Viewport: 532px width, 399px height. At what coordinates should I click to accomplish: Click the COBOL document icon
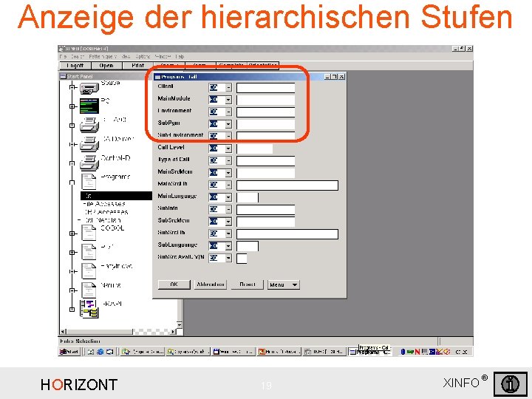click(x=89, y=233)
